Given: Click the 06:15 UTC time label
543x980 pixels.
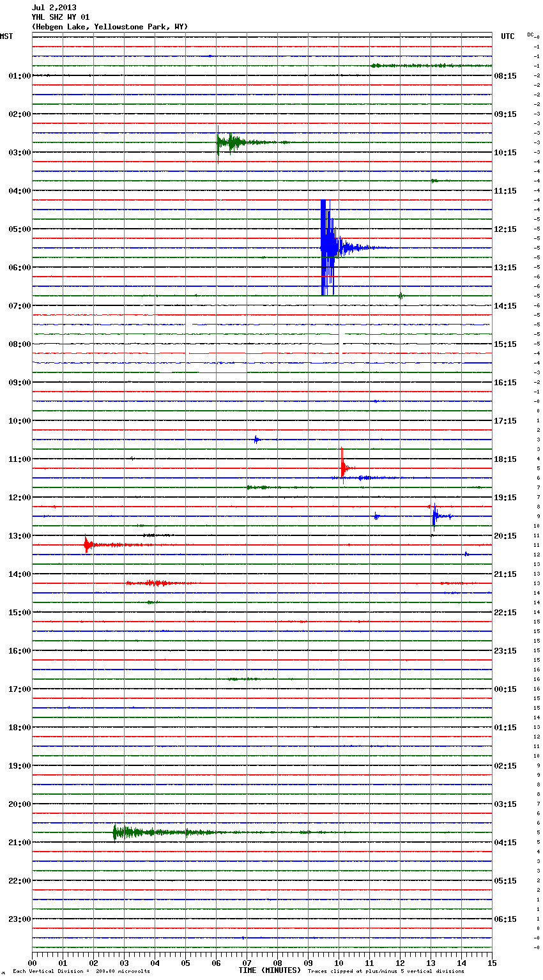Looking at the screenshot, I should click(505, 919).
